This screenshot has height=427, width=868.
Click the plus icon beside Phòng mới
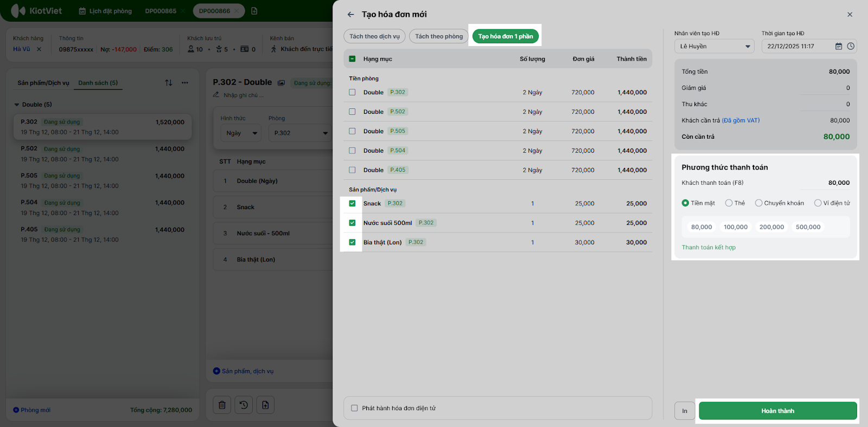coord(16,410)
